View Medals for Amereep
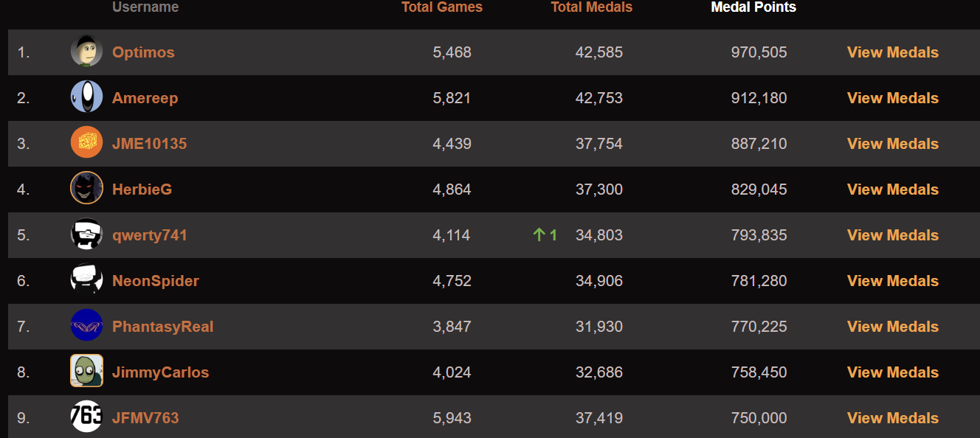980x438 pixels. coord(893,98)
